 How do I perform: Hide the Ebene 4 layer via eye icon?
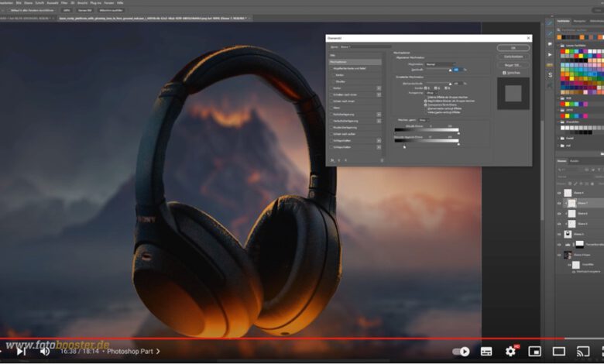coord(560,193)
